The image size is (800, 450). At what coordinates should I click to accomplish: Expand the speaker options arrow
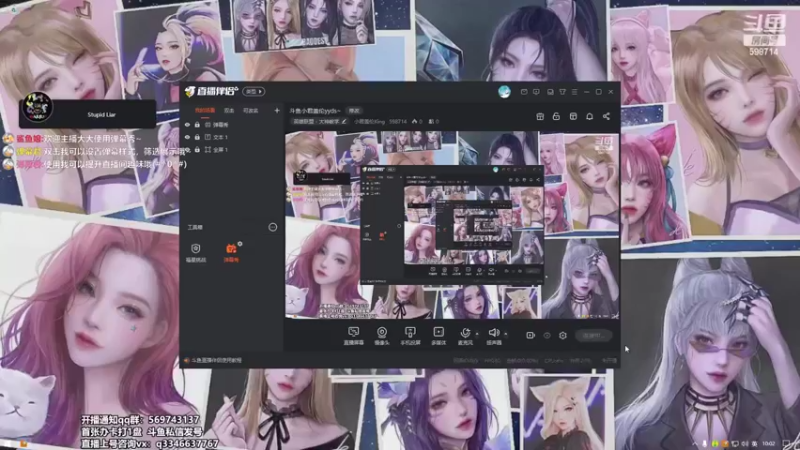pyautogui.click(x=506, y=334)
